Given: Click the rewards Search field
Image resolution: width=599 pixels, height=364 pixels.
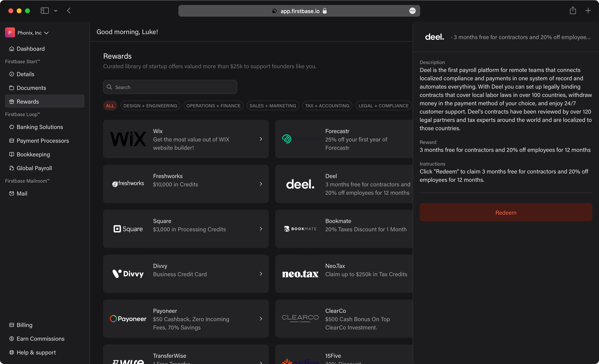Looking at the screenshot, I should pos(170,87).
